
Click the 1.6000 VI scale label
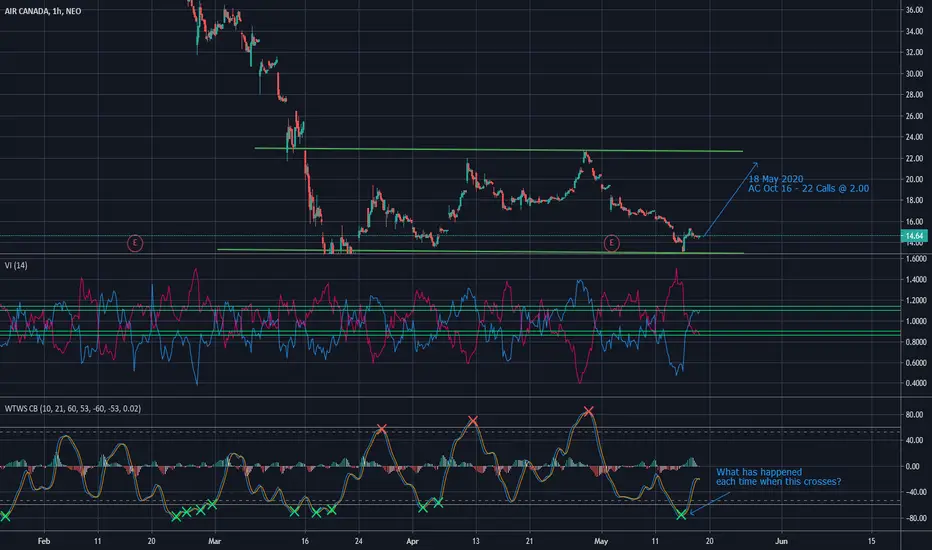pyautogui.click(x=916, y=259)
